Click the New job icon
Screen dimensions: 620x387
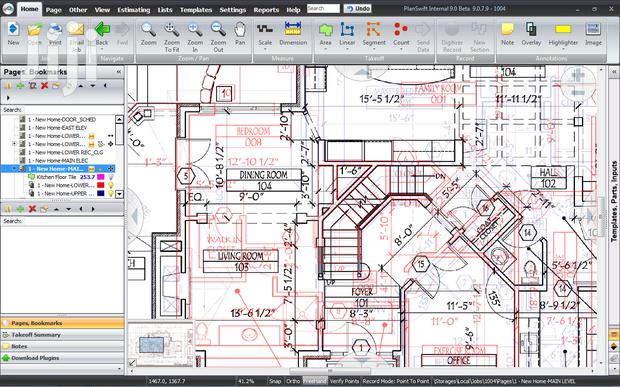click(x=13, y=34)
